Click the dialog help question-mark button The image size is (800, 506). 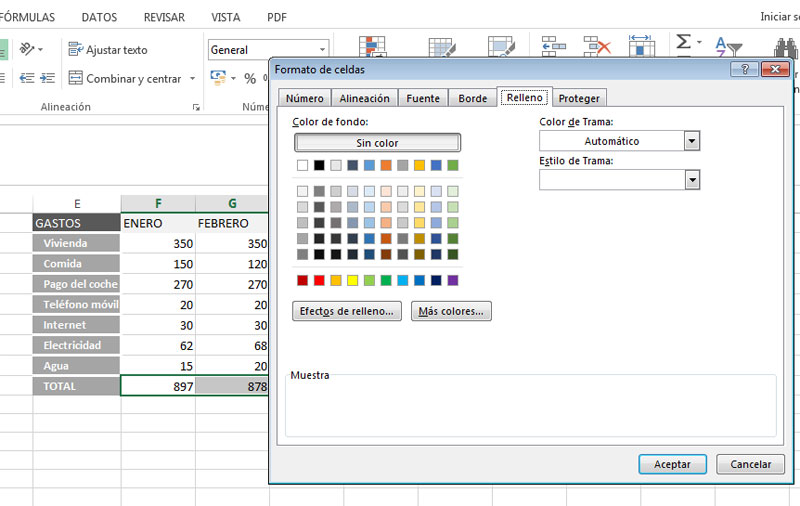click(745, 69)
